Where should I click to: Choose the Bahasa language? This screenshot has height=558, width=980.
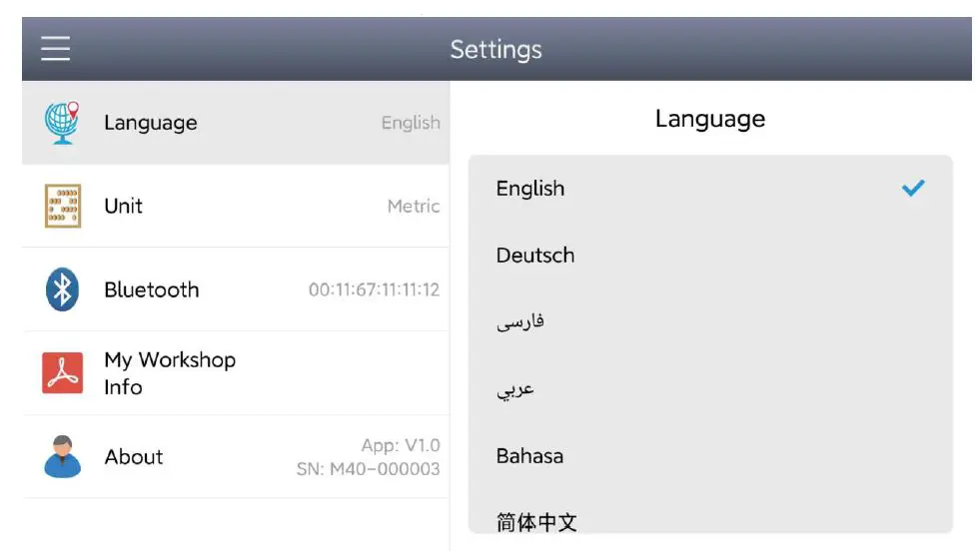click(x=529, y=456)
